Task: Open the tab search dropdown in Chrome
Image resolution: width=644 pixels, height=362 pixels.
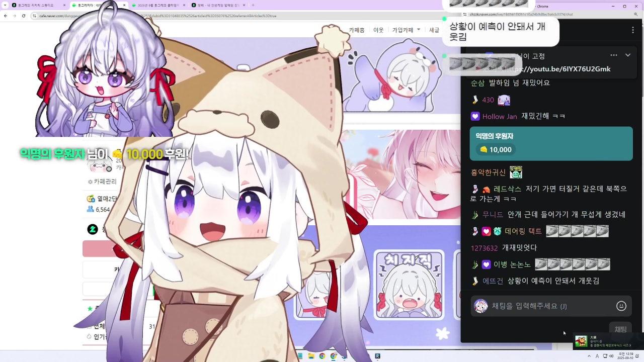Action: point(5,5)
